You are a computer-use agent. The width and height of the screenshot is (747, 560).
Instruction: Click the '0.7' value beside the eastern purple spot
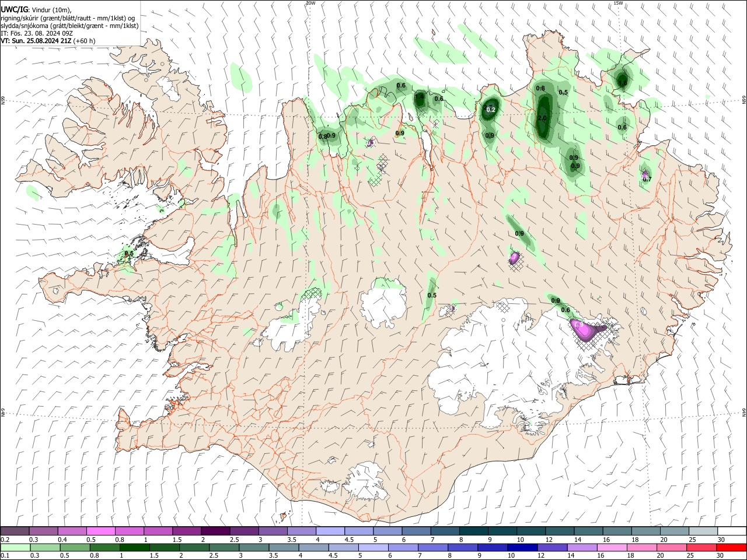click(x=647, y=180)
